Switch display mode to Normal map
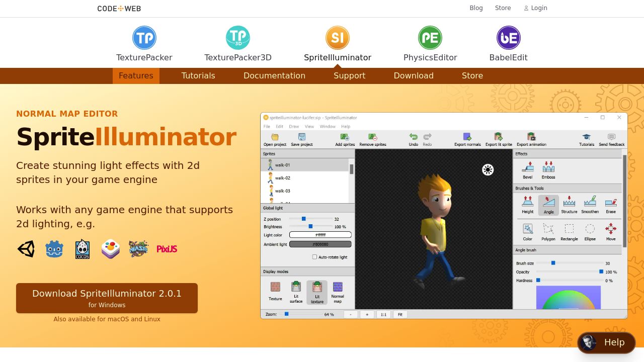Image resolution: width=644 pixels, height=362 pixels. click(x=338, y=287)
